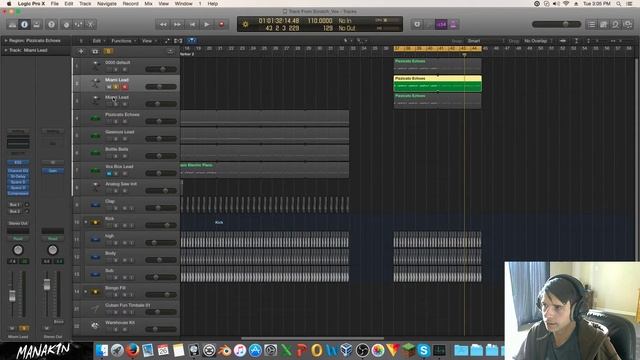Open the left-click tool pointer menu
The image size is (640, 360).
(347, 41)
